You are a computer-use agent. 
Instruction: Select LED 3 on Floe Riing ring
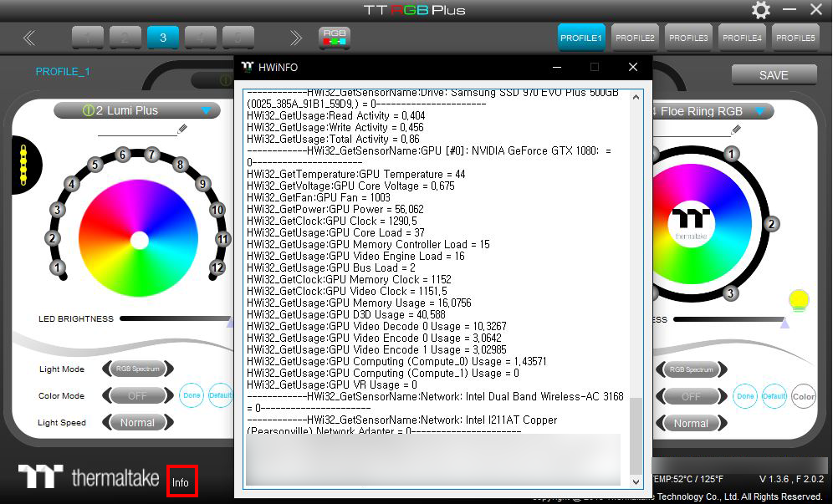click(x=730, y=293)
